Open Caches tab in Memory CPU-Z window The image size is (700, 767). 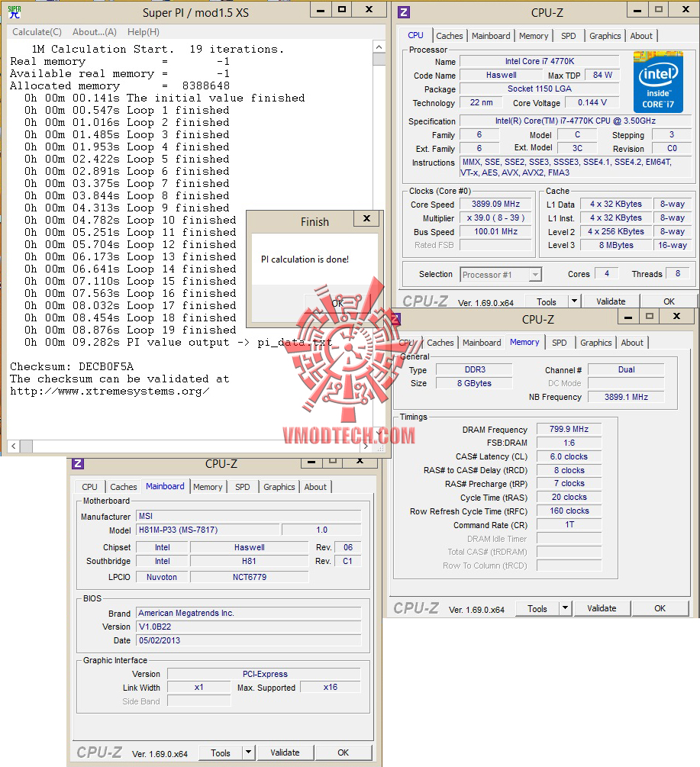coord(440,343)
